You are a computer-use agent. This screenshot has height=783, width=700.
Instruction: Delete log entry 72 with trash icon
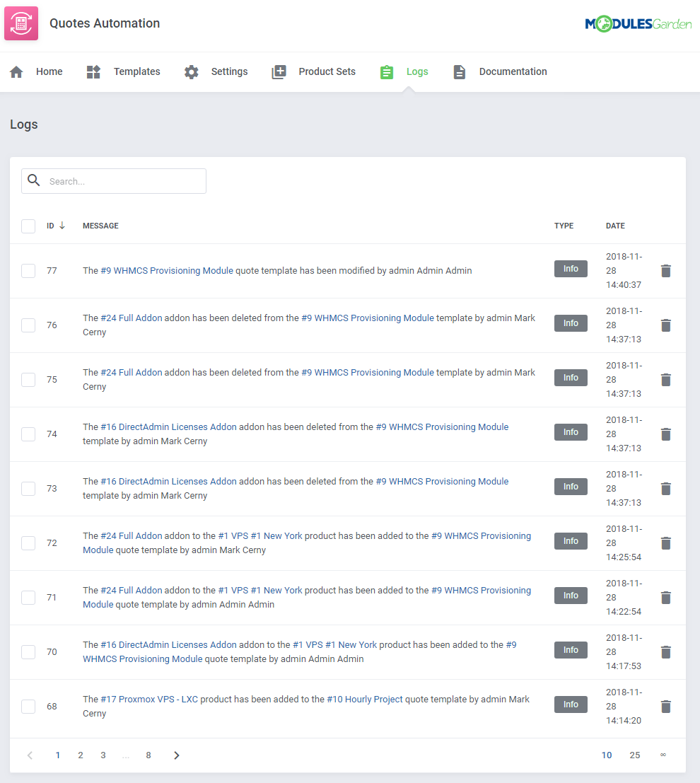(x=665, y=543)
